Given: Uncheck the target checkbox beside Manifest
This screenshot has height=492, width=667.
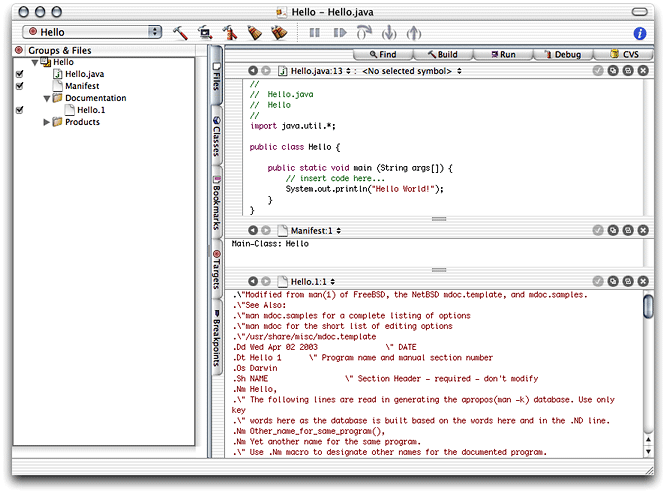Looking at the screenshot, I should point(20,86).
